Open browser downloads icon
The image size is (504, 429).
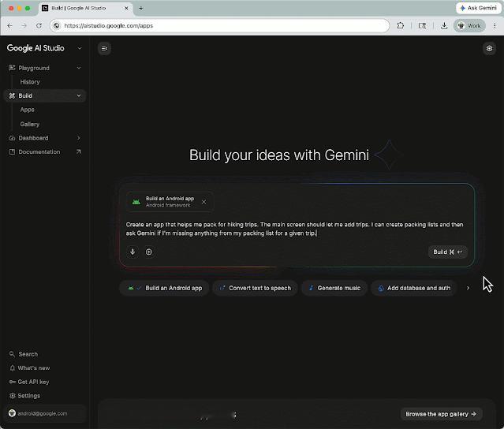coord(444,26)
